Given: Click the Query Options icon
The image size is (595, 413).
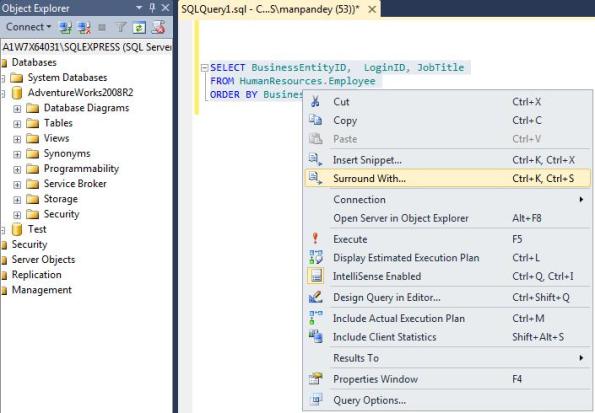Looking at the screenshot, I should (316, 400).
